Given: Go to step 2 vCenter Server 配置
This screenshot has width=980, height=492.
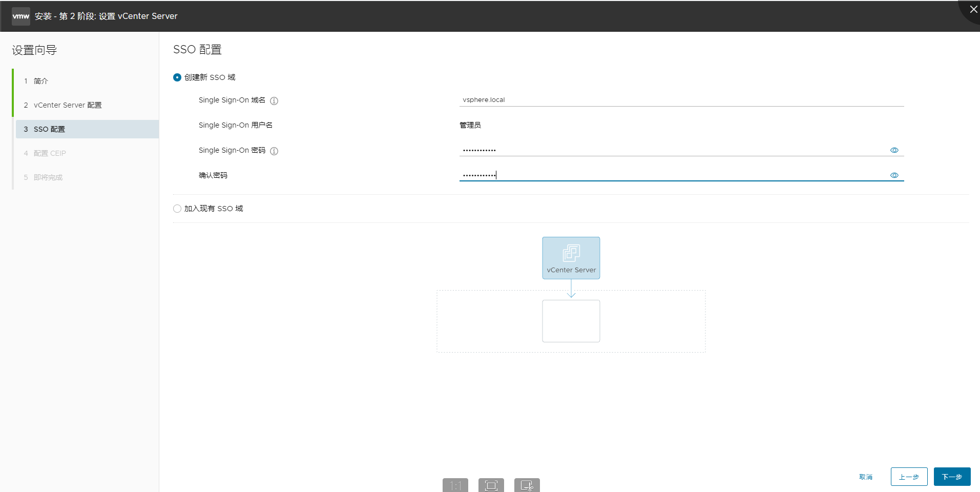Looking at the screenshot, I should pyautogui.click(x=67, y=105).
